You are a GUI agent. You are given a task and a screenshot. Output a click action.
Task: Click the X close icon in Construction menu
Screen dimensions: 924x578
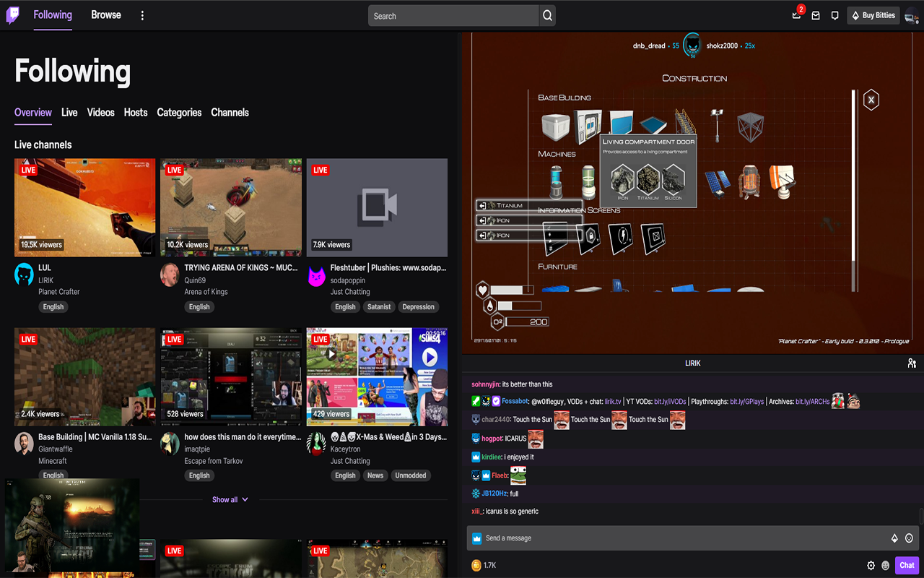pyautogui.click(x=871, y=100)
